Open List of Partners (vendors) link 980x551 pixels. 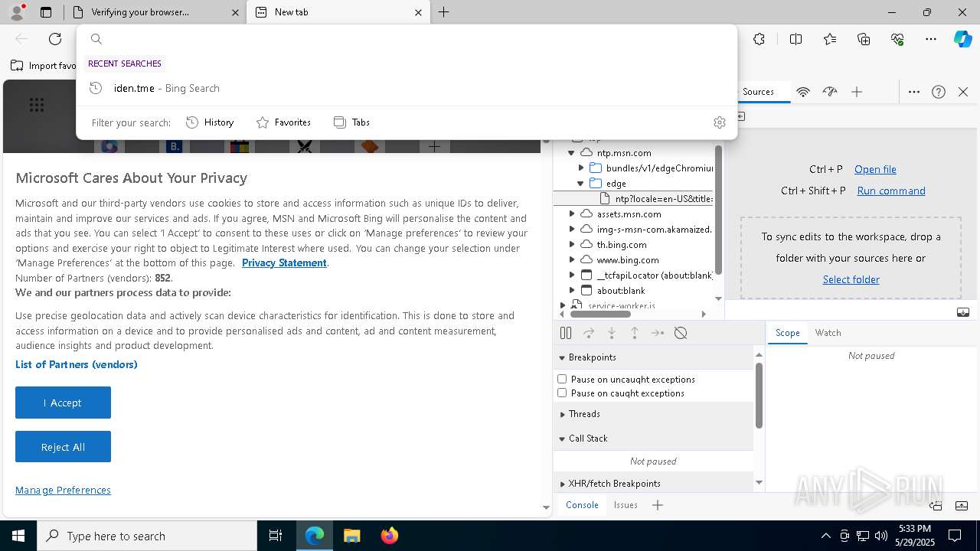click(x=77, y=364)
